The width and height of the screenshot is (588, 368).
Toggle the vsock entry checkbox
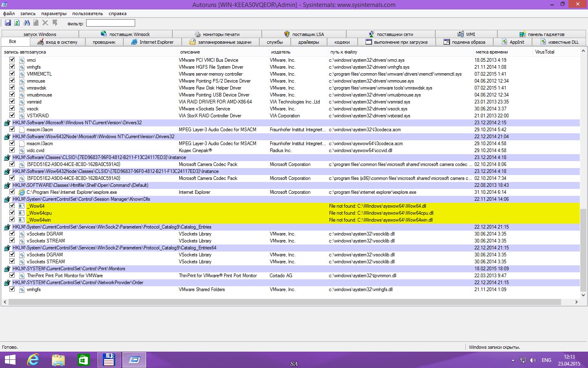tap(12, 108)
